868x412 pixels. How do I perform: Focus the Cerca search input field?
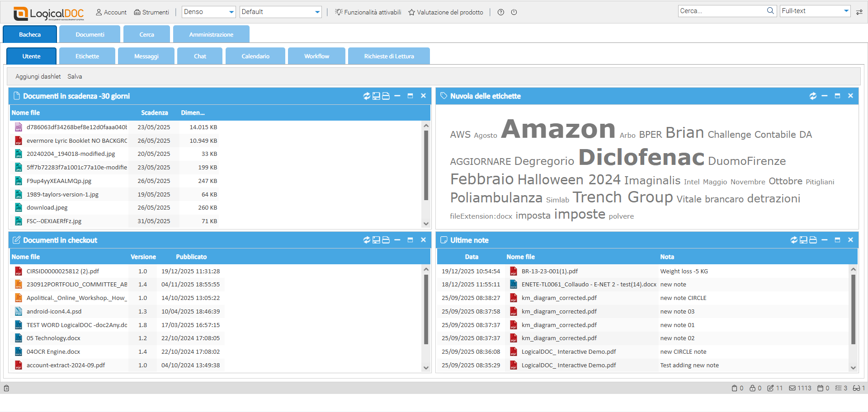coord(722,11)
